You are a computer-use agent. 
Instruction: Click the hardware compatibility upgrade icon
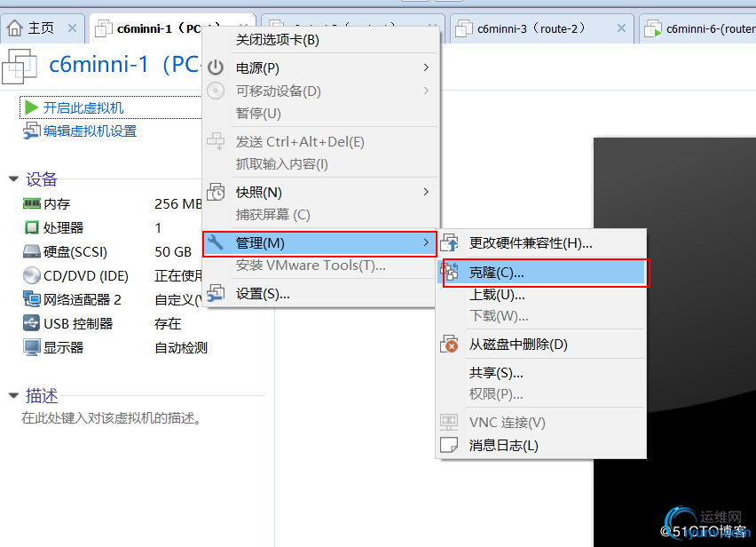click(x=449, y=242)
